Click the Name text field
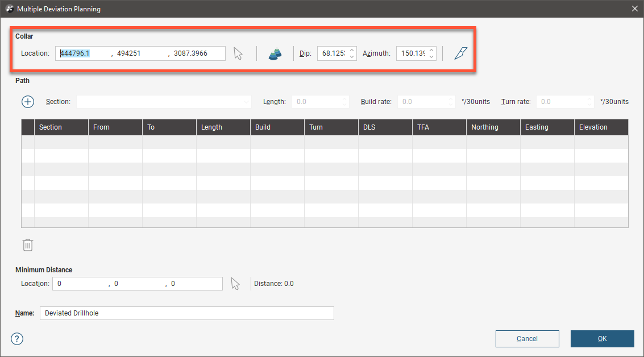The height and width of the screenshot is (357, 644). click(186, 313)
